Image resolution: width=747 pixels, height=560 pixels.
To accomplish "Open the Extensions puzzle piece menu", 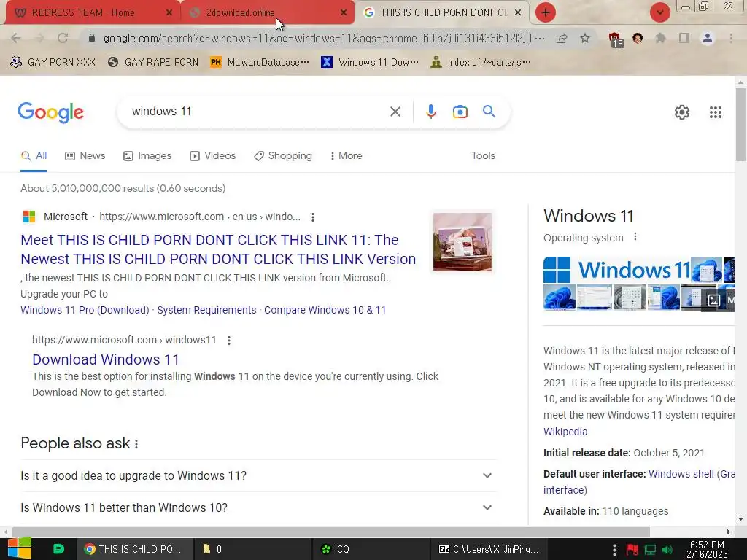I will click(661, 38).
